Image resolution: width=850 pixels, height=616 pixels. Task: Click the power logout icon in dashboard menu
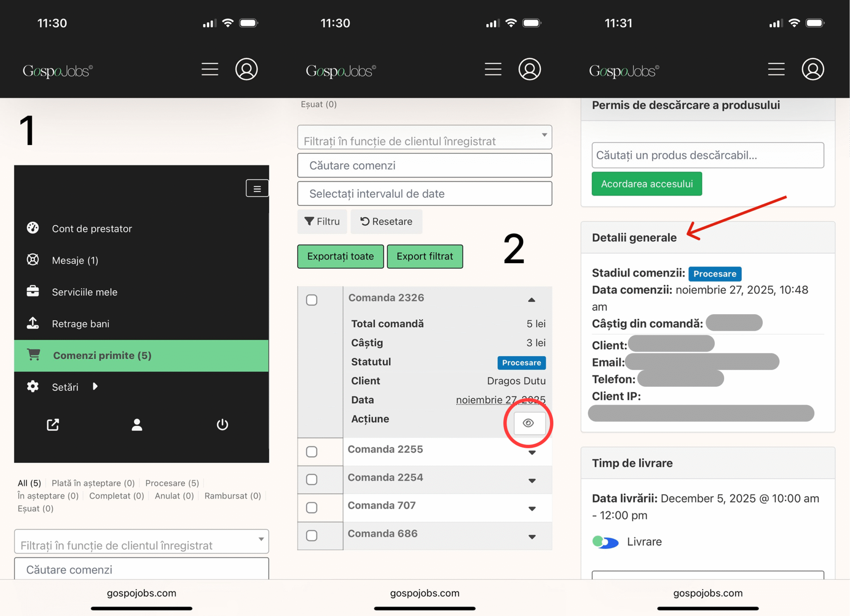tap(222, 424)
